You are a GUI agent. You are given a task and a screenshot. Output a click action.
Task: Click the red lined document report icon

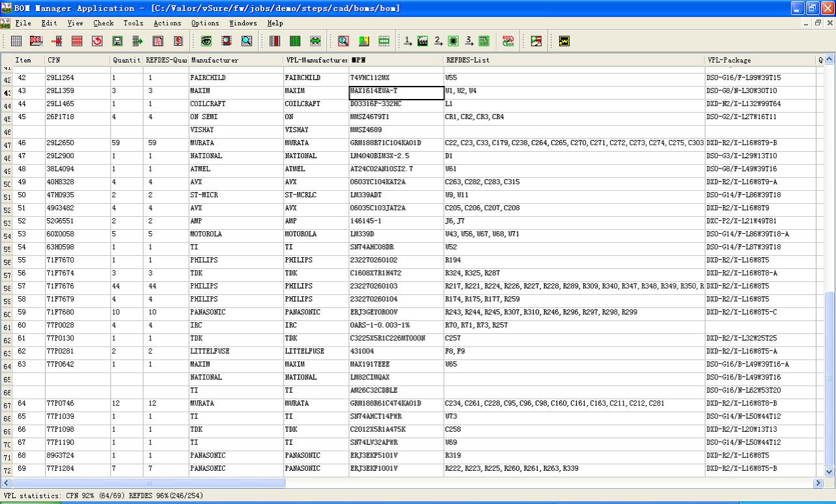pyautogui.click(x=158, y=41)
